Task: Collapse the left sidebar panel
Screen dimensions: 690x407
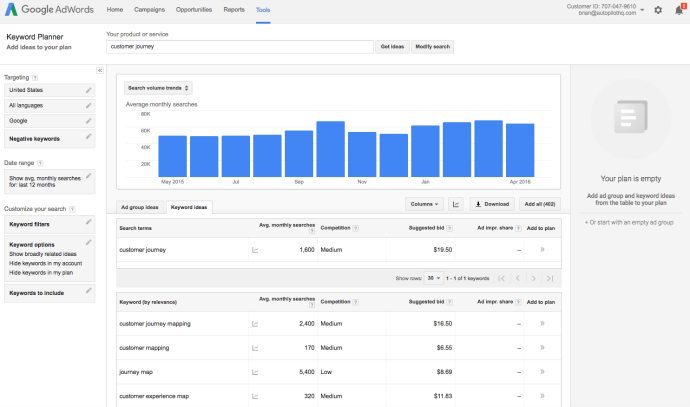Action: pos(100,70)
